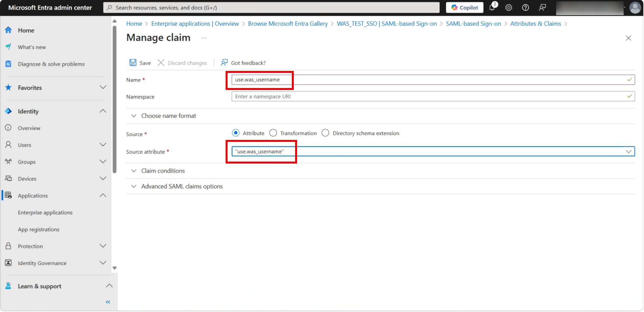Image resolution: width=644 pixels, height=312 pixels.
Task: Click the SAML-based Sign-on breadcrumb
Action: click(x=473, y=24)
